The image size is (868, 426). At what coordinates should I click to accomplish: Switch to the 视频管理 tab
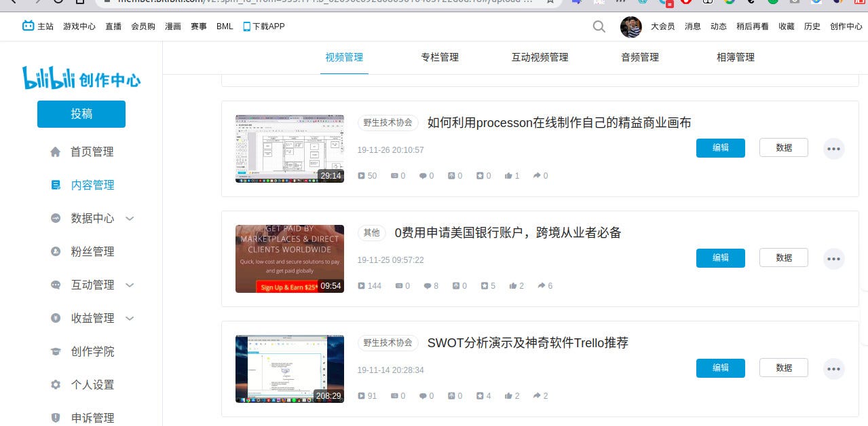(x=344, y=57)
